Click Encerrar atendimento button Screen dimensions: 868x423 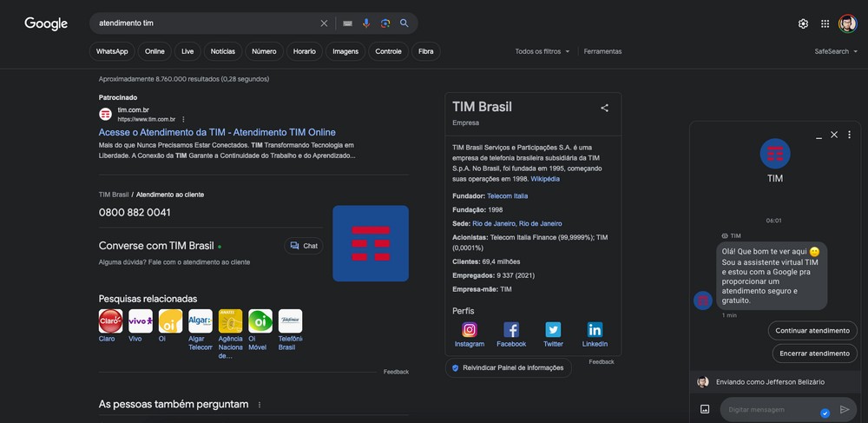tap(813, 354)
